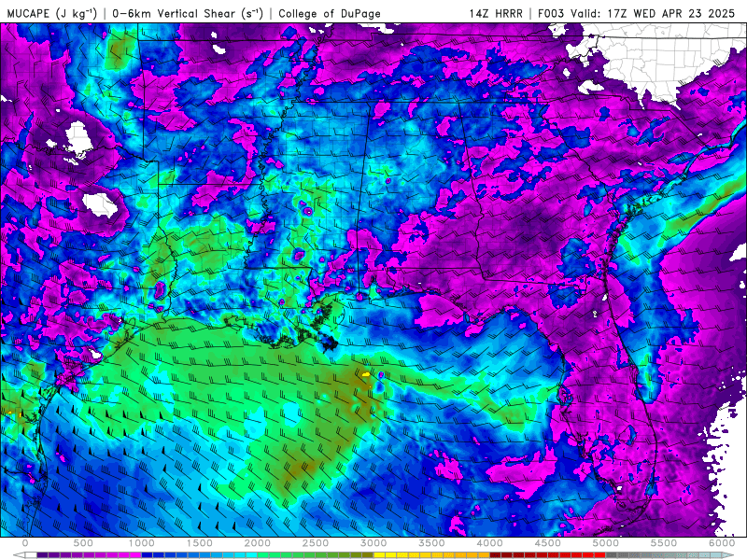Click the 5000 colorbar tick label
Image resolution: width=747 pixels, height=560 pixels.
[x=605, y=543]
